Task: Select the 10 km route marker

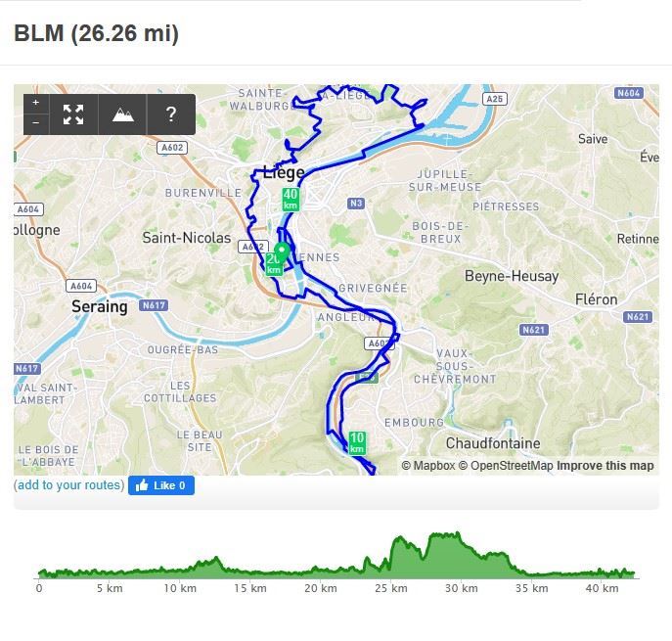Action: click(357, 443)
